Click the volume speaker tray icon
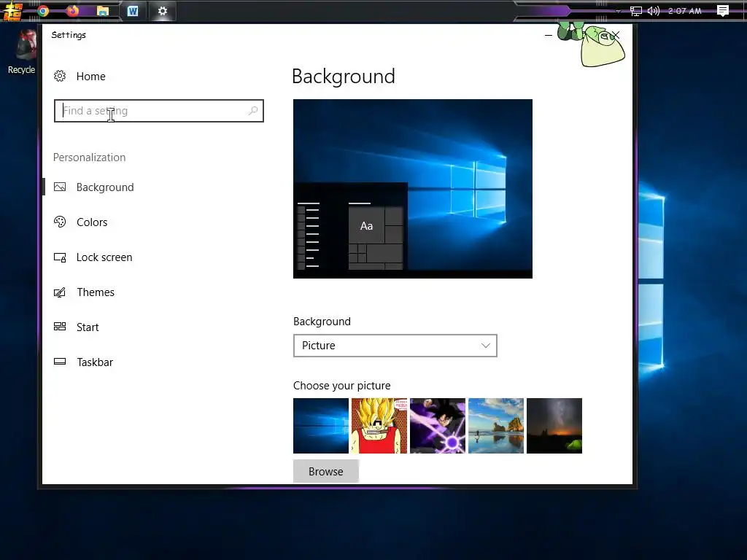This screenshot has width=747, height=560. [x=653, y=11]
